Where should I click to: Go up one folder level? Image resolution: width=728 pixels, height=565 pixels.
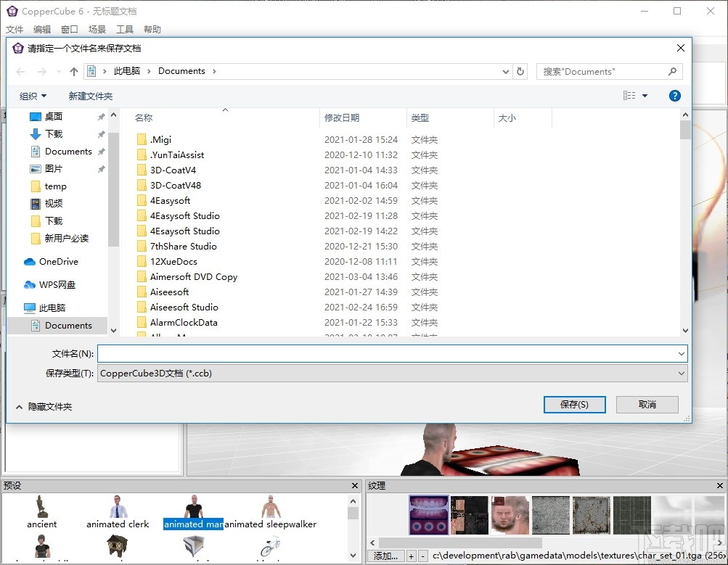point(74,71)
